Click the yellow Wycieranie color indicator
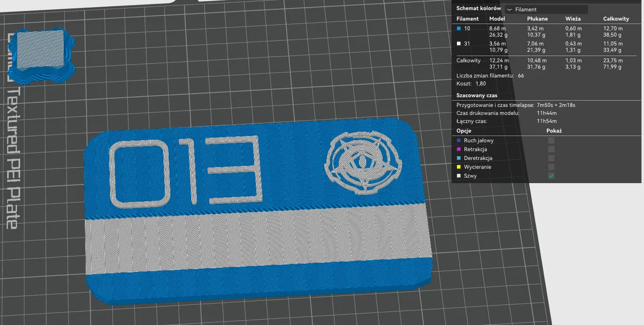 coord(459,166)
